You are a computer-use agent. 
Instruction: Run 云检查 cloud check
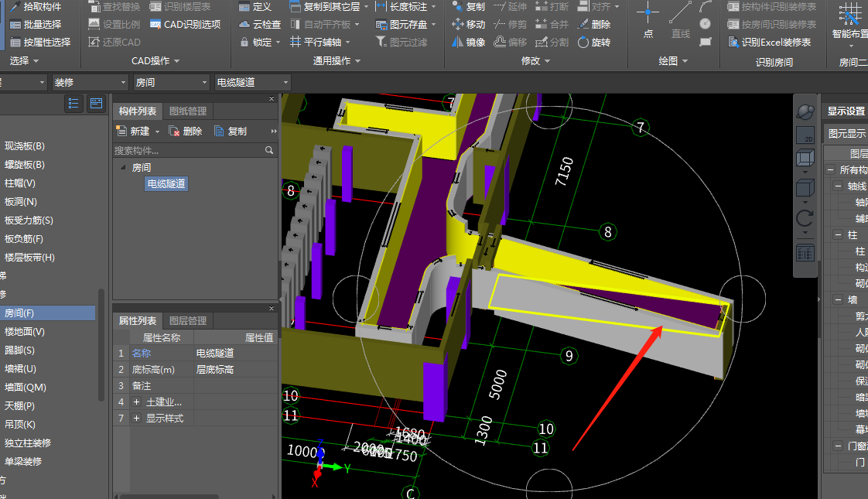[x=260, y=24]
